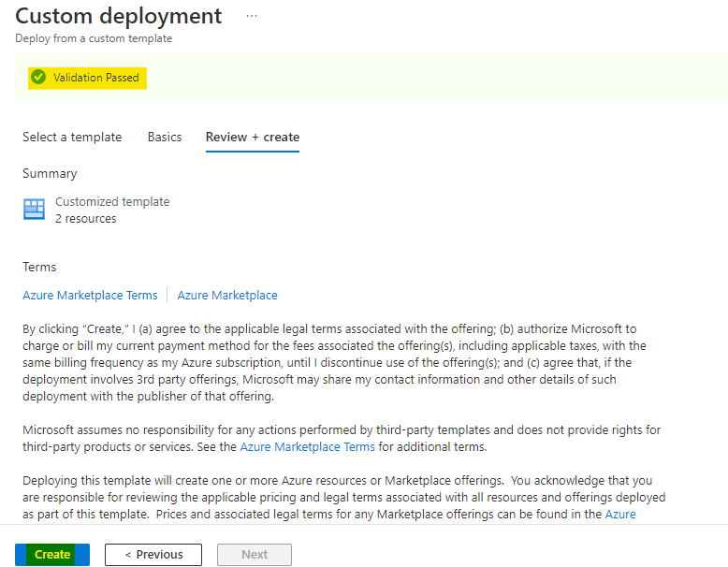
Task: Open the standalone Azure Marketplace link under Terms
Action: coord(227,295)
